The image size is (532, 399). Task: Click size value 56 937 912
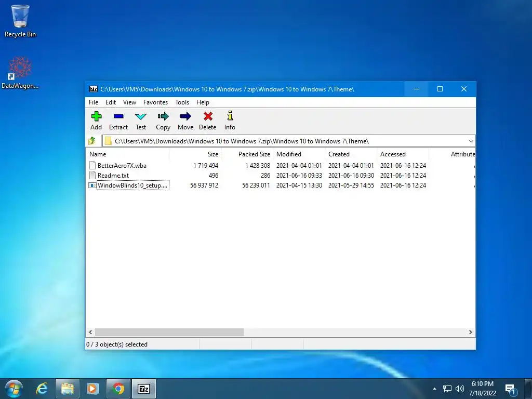204,185
